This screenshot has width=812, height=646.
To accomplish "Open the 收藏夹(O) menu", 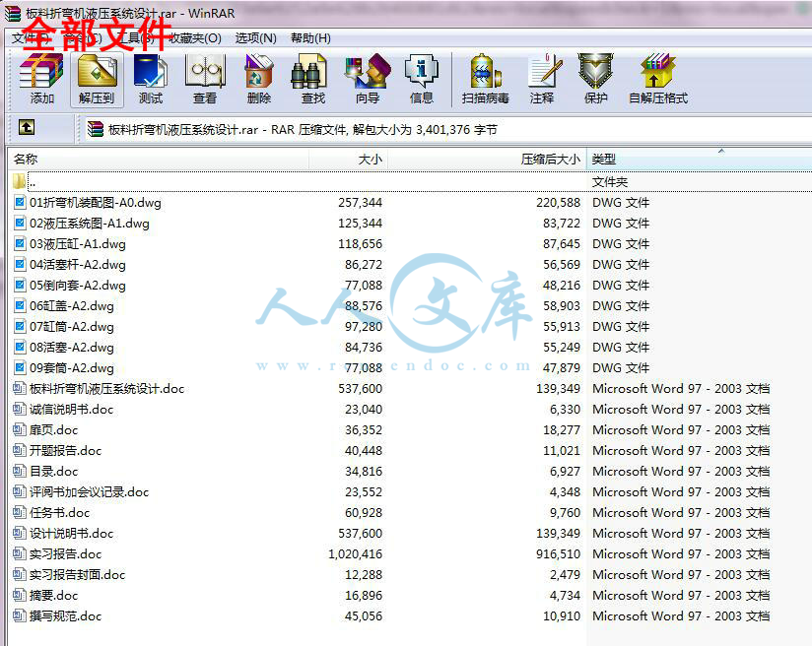I will [x=195, y=38].
